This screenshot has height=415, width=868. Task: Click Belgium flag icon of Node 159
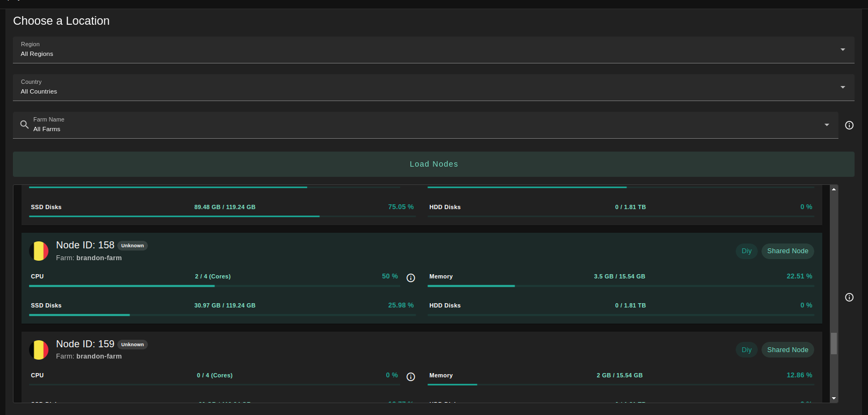(x=39, y=350)
